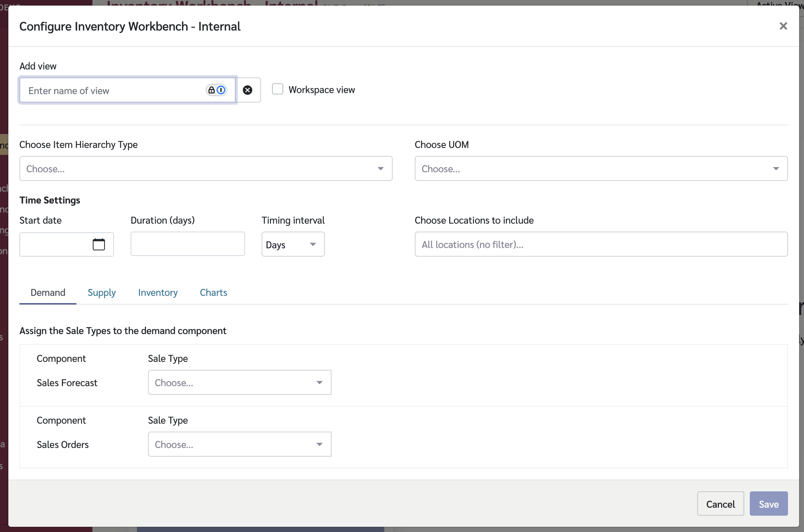Go to the Charts tab

tap(213, 293)
